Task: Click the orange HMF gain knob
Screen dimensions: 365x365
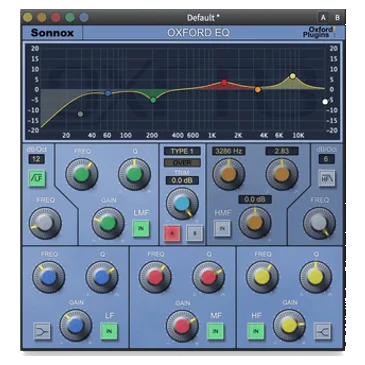Action: pos(255,223)
